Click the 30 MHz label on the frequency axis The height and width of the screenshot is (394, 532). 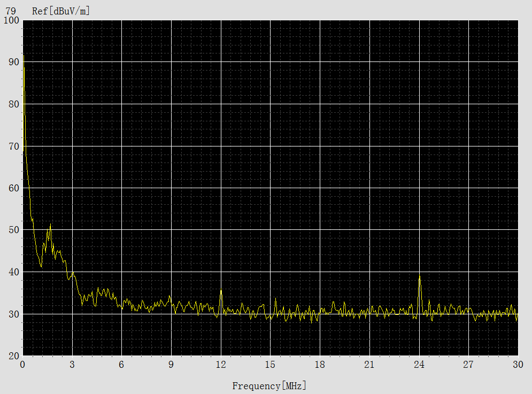[x=518, y=365]
